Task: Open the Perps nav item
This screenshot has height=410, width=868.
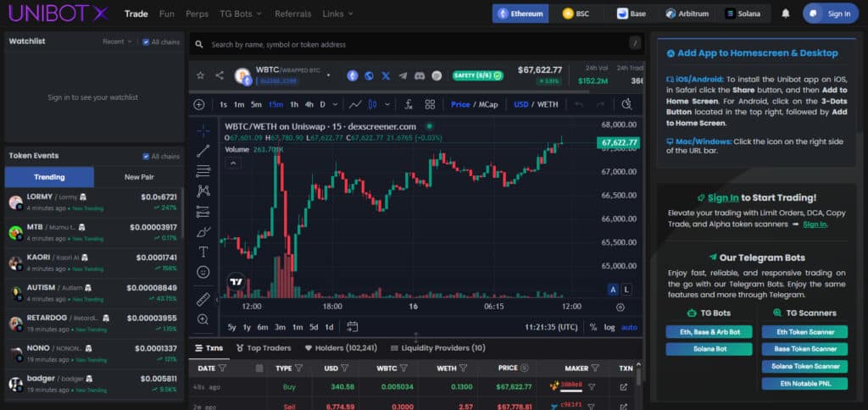Action: [197, 14]
